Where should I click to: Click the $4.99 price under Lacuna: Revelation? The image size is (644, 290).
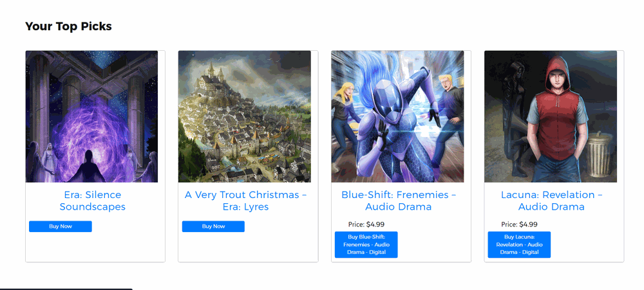point(528,224)
